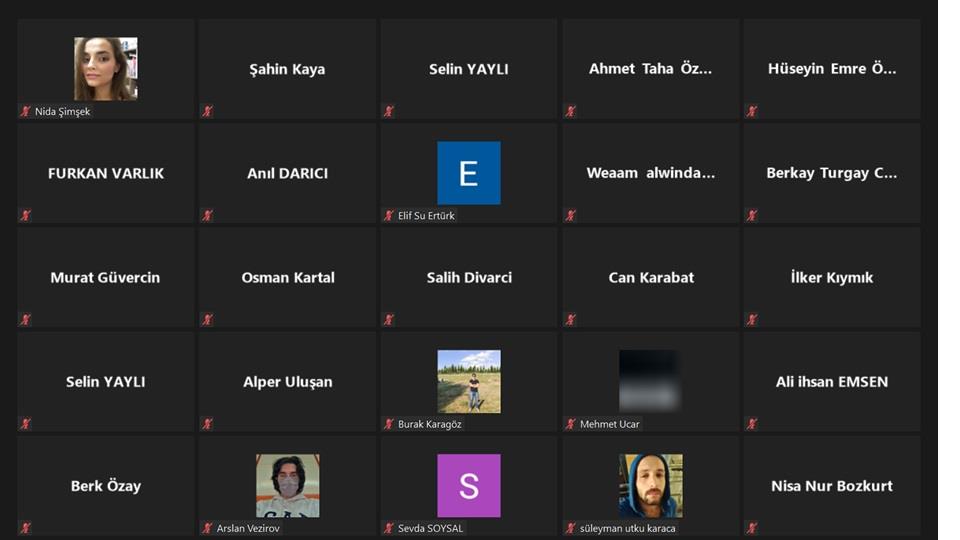Select Mehmet Ucar's blurred dark avatar
The height and width of the screenshot is (540, 960).
click(x=650, y=381)
